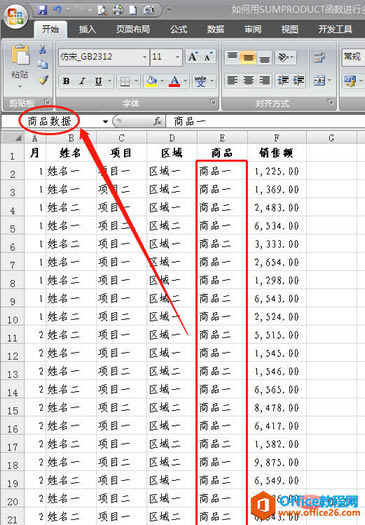This screenshot has width=365, height=525.
Task: Toggle top vertical alignment
Action: coord(232,57)
